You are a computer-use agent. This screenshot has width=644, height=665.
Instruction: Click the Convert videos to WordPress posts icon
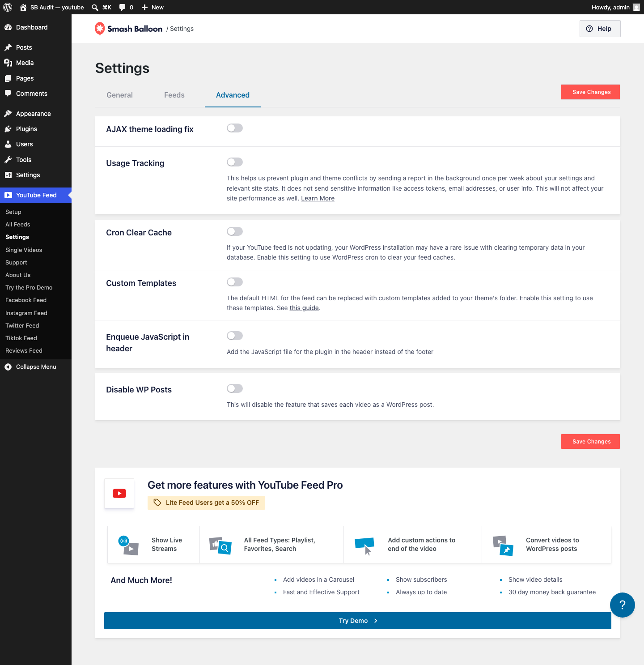[x=503, y=546]
